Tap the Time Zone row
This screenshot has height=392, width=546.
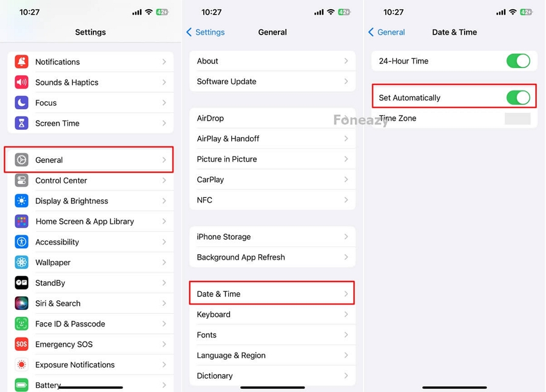(x=454, y=118)
